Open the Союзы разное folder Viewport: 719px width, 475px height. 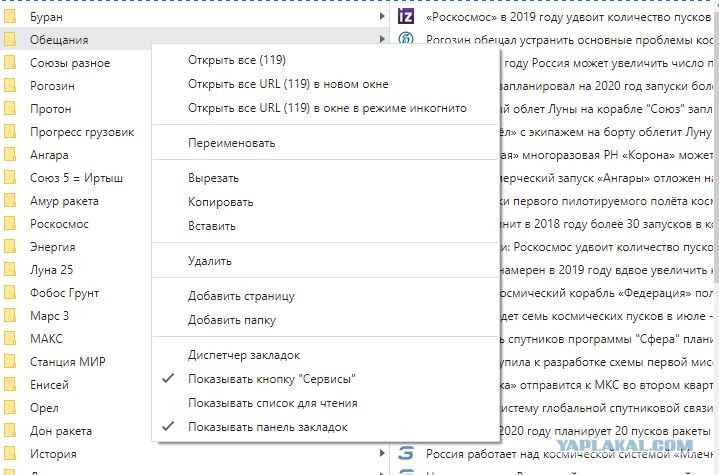tap(70, 63)
